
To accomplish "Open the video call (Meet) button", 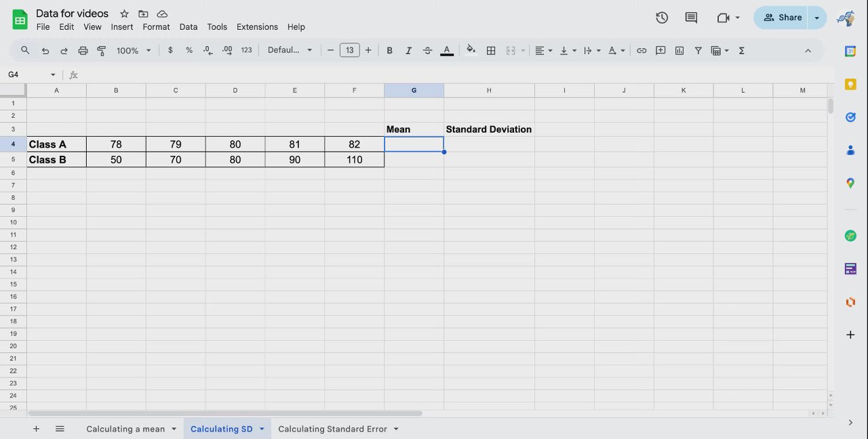I will [728, 18].
